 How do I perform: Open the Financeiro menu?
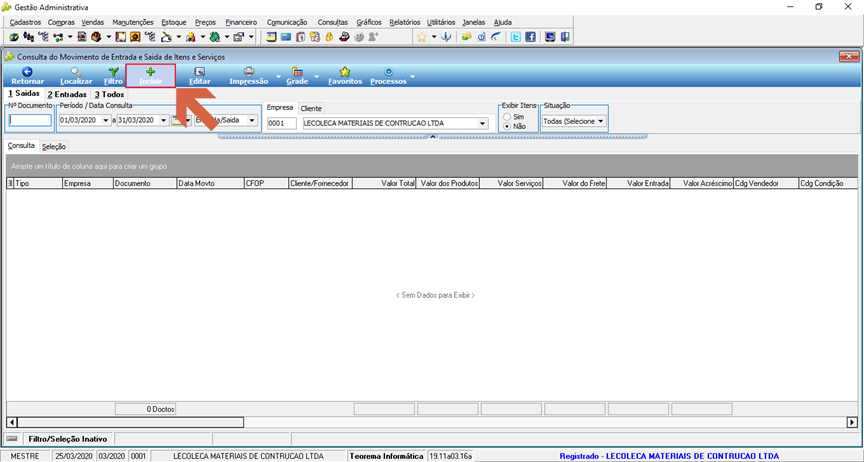coord(241,22)
